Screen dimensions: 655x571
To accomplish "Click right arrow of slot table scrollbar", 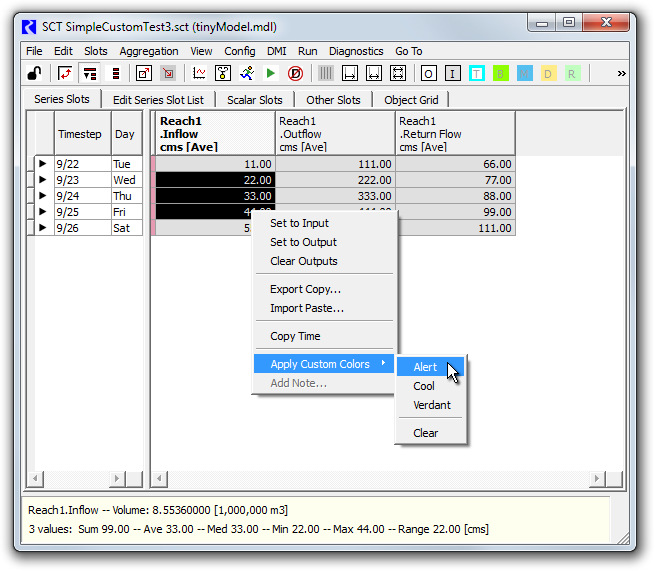I will [597, 478].
